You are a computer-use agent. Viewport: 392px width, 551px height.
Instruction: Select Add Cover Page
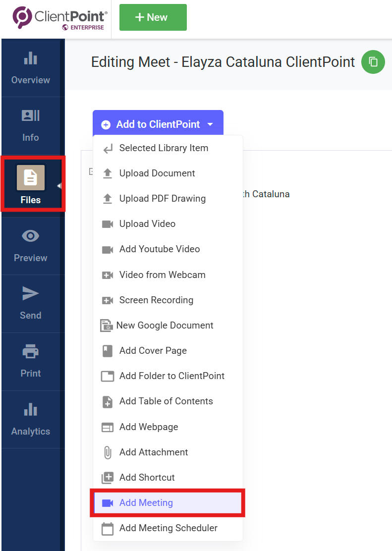point(168,351)
